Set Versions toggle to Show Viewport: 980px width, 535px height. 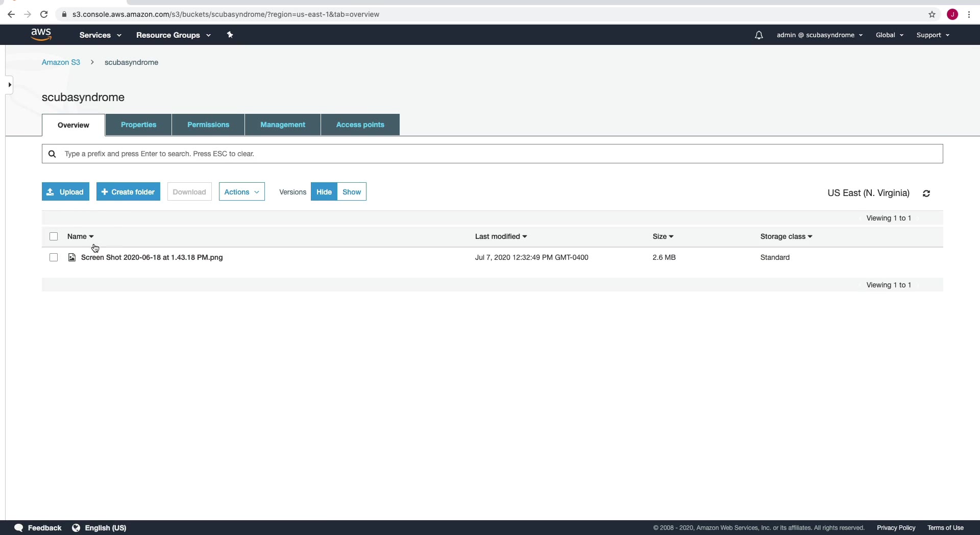click(352, 192)
